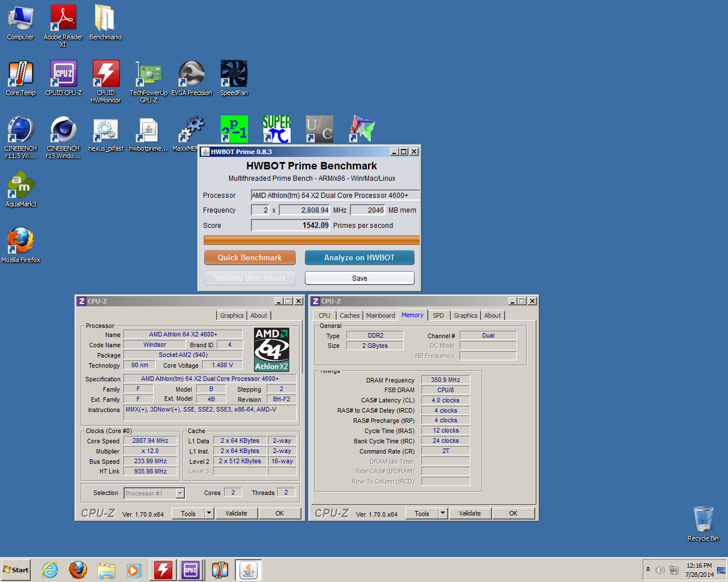Switch to SPD tab in right CPU-Z window

438,315
